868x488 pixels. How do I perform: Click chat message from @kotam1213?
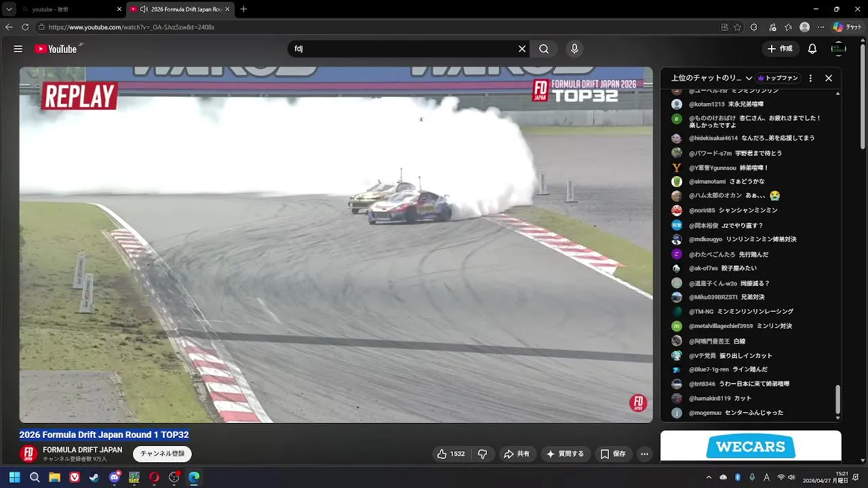click(726, 104)
